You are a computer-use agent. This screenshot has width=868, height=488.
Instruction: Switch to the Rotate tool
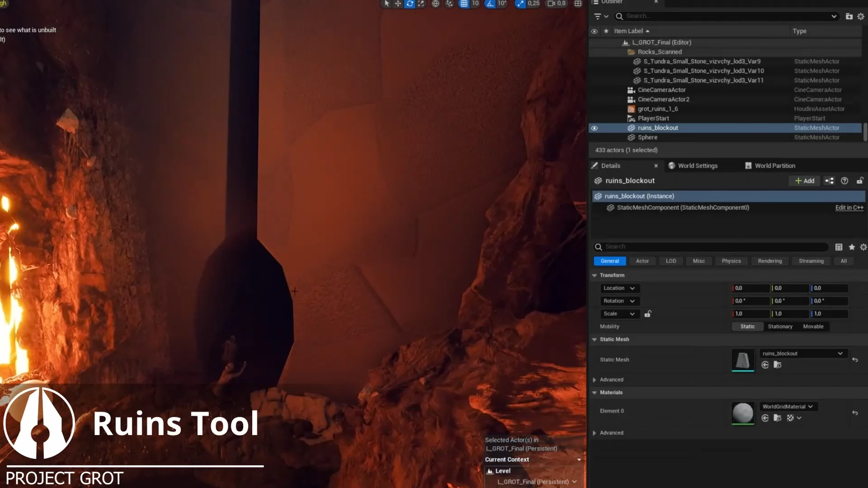[410, 4]
